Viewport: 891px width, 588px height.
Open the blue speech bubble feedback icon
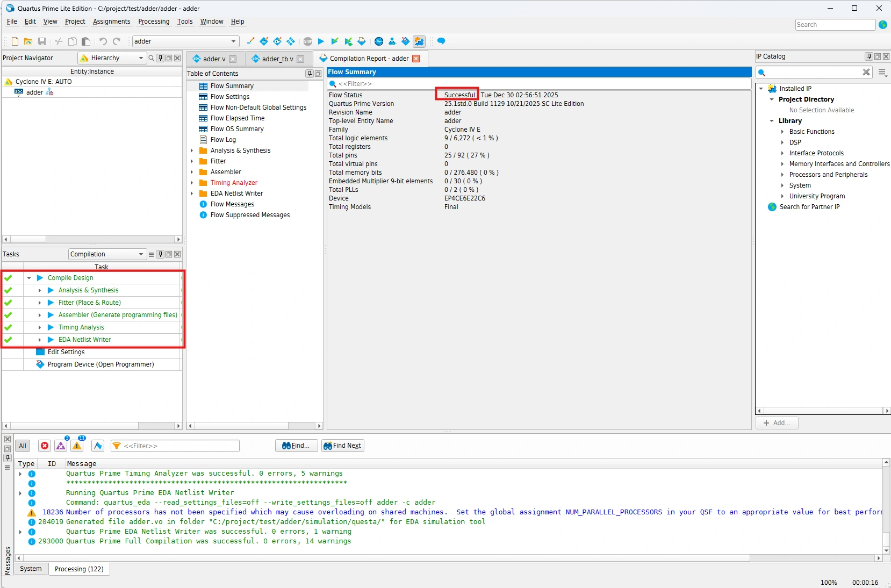[x=441, y=41]
